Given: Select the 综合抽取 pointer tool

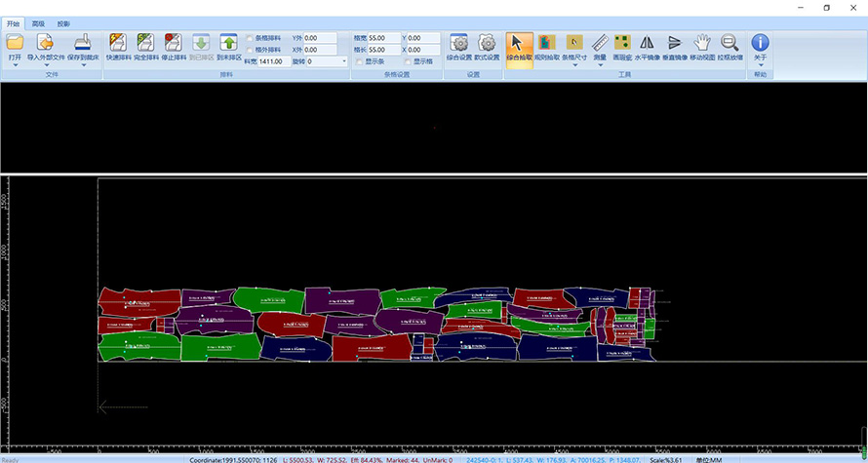Looking at the screenshot, I should (521, 44).
